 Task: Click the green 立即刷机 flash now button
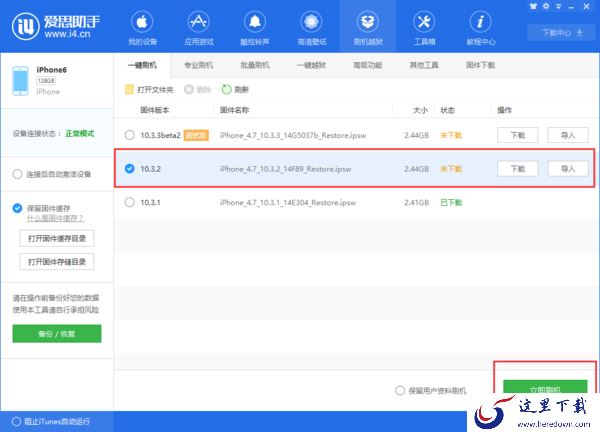[x=545, y=386]
